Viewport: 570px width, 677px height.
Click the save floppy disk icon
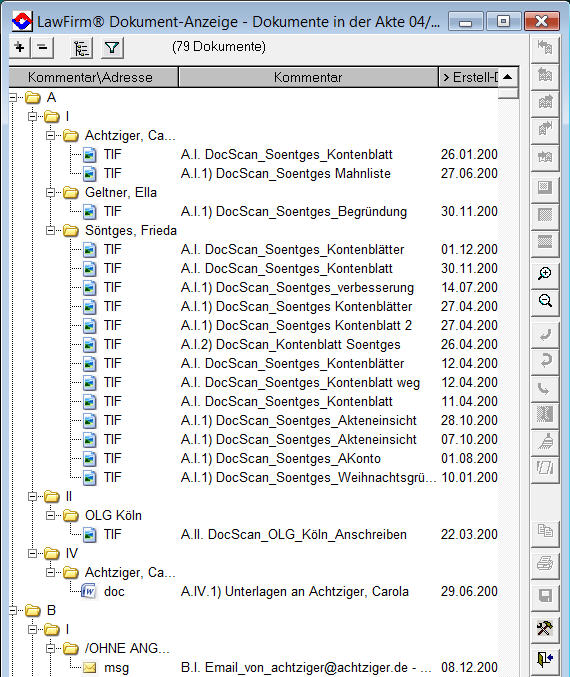545,596
